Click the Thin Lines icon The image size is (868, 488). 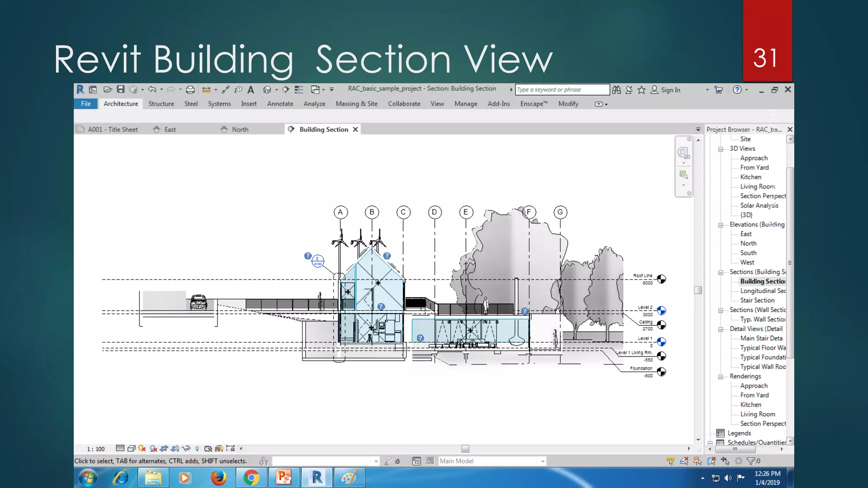click(x=299, y=89)
